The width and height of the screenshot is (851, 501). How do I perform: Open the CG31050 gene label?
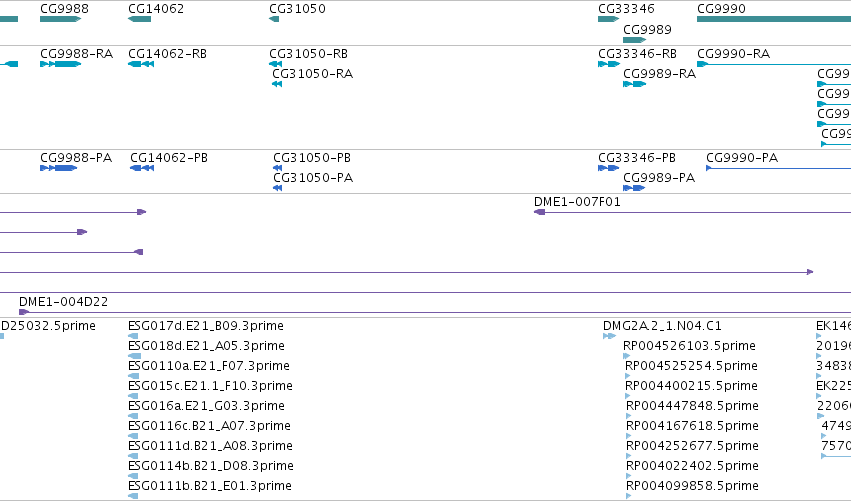[297, 9]
